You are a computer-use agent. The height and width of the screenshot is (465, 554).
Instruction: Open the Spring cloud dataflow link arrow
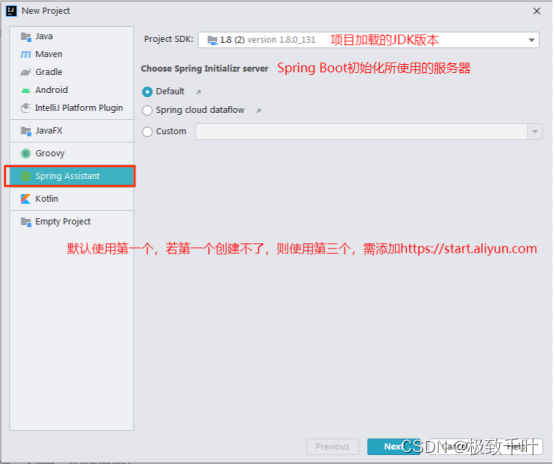(259, 111)
